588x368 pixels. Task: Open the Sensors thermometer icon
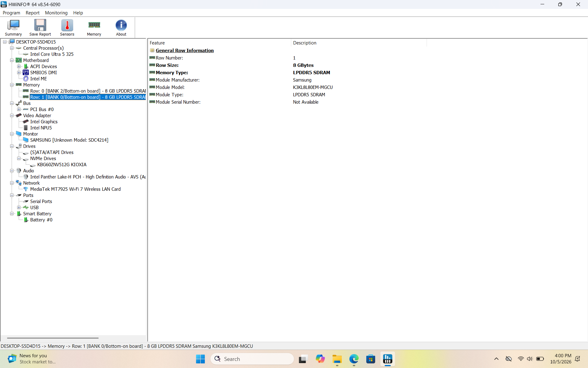click(x=67, y=28)
